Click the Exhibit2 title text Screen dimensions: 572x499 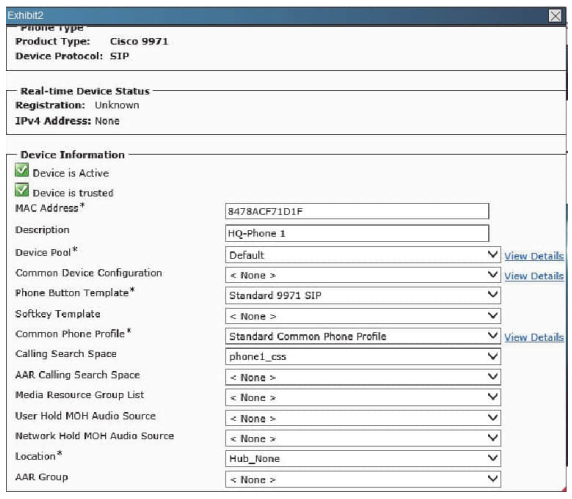click(x=26, y=15)
